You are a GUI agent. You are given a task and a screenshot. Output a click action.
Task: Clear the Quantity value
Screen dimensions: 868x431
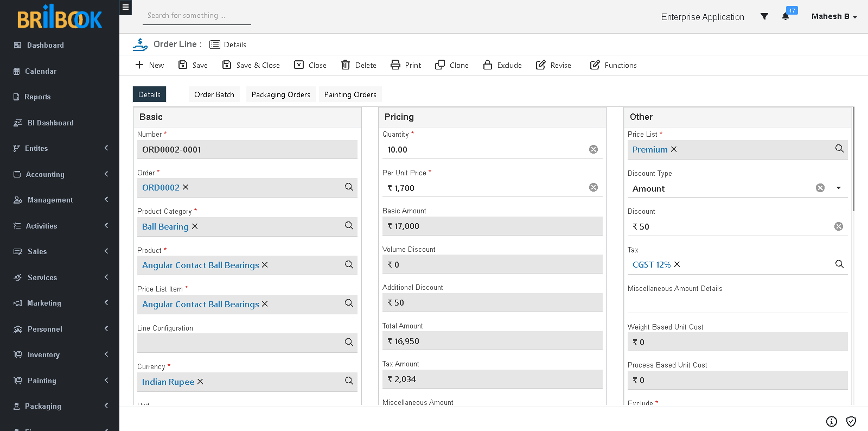coord(593,149)
